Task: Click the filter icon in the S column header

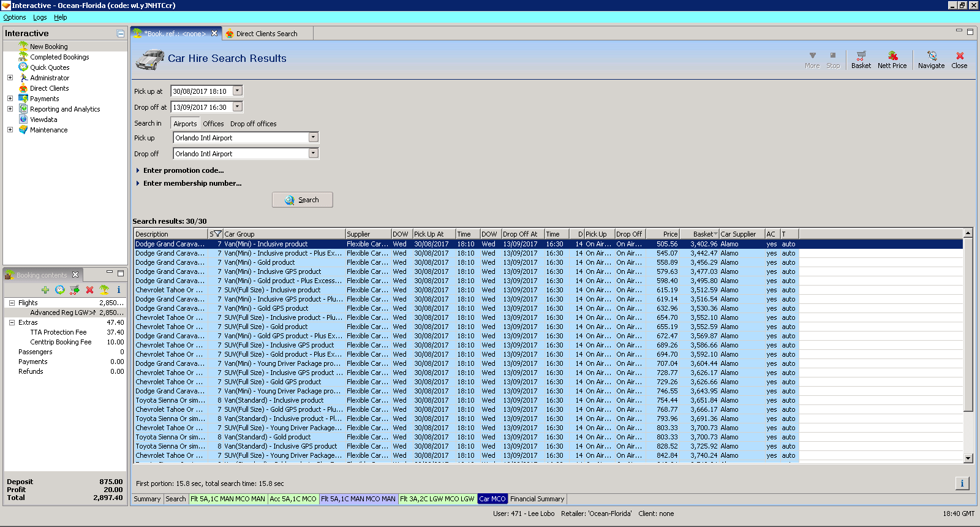Action: 217,234
